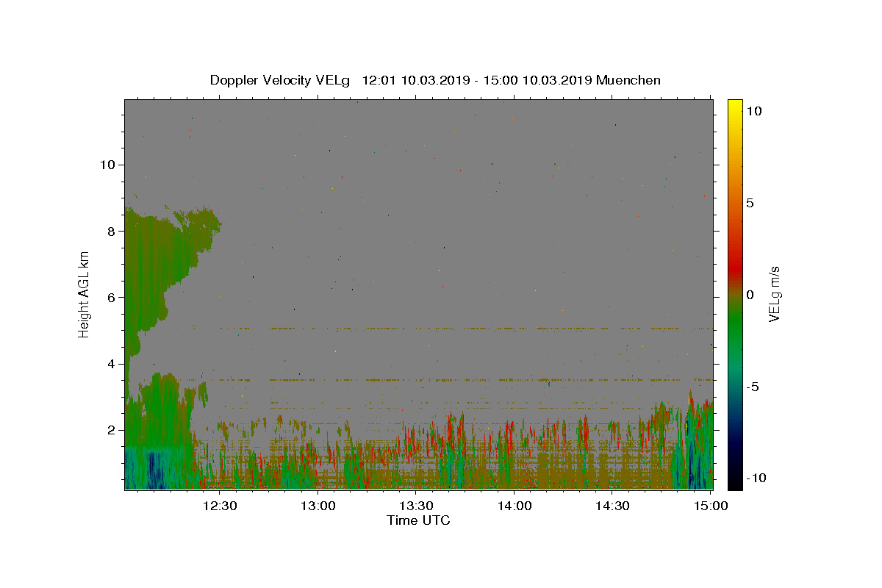The image size is (882, 588).
Task: Click the 14:30 time axis label
Action: (x=613, y=506)
